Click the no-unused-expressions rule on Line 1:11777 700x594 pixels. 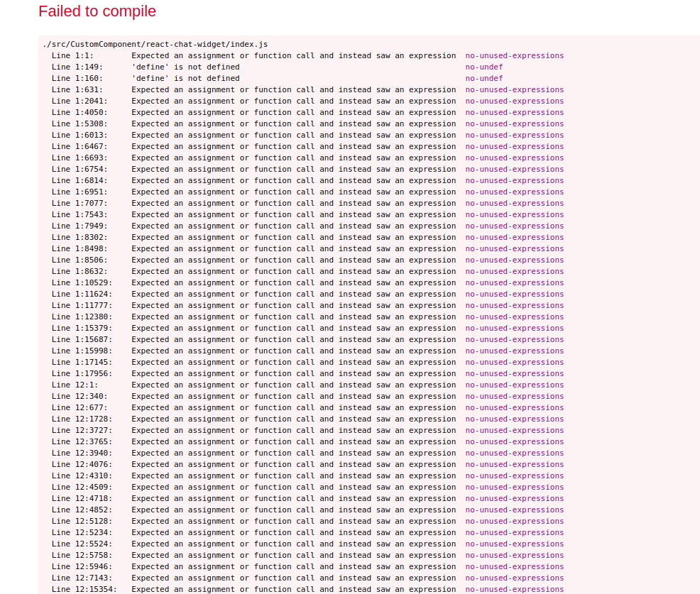514,306
